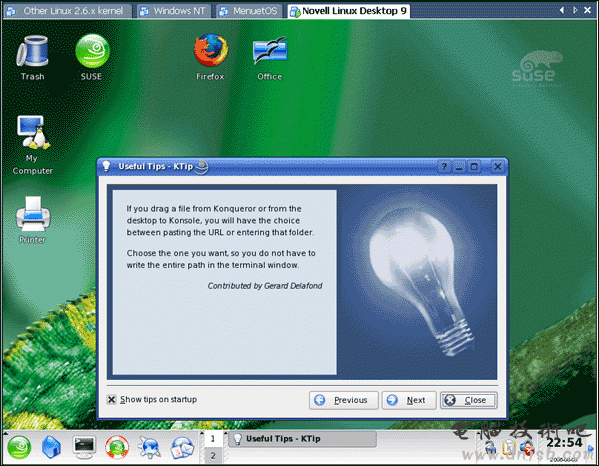Screen dimensions: 599x466
Task: Launch the Konsole terminal from the panel
Action: pyautogui.click(x=84, y=447)
